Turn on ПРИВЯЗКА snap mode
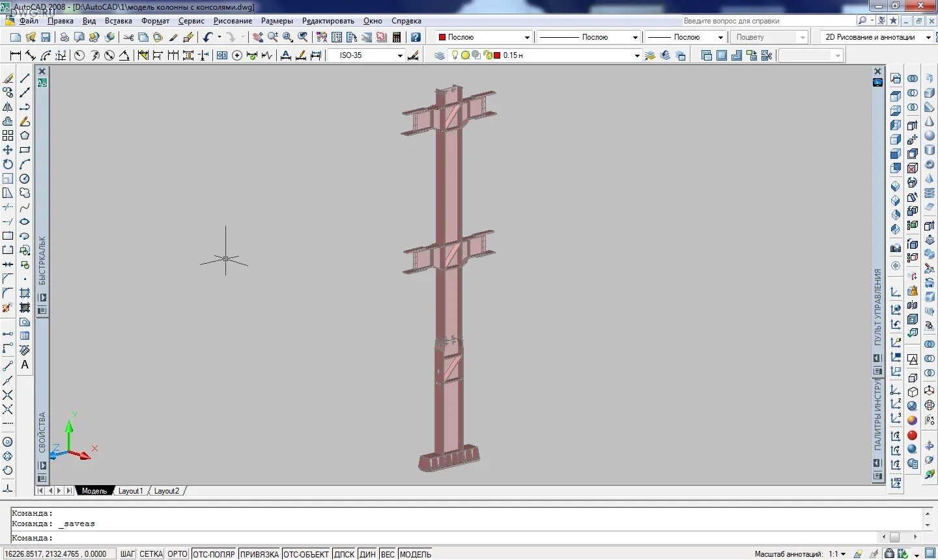The height and width of the screenshot is (560, 938). (259, 553)
